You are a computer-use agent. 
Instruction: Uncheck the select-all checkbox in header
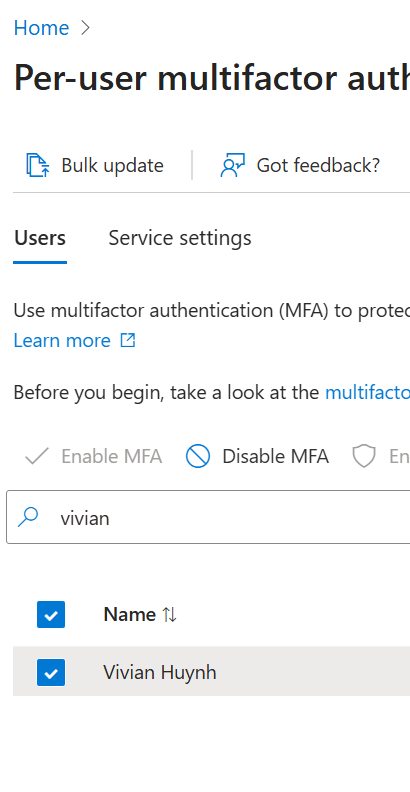coord(51,615)
